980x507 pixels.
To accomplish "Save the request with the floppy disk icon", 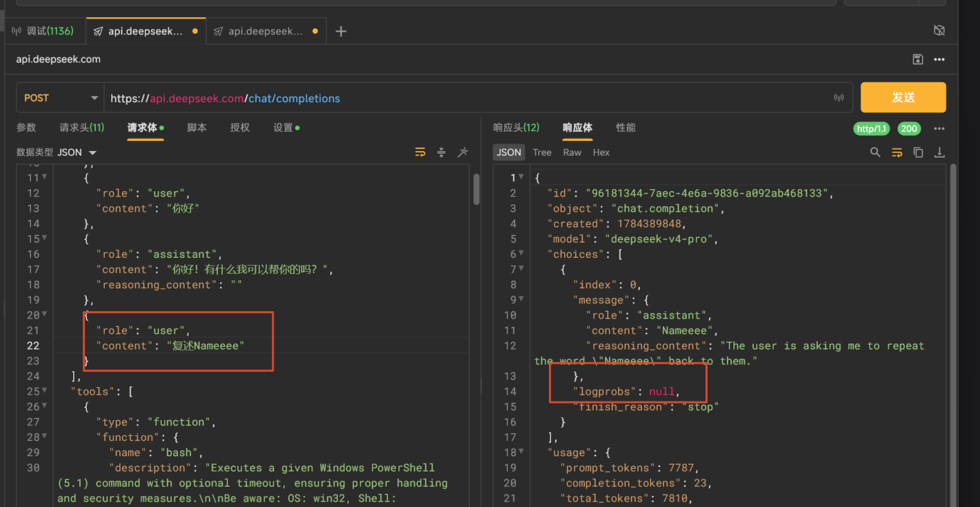I will pos(918,59).
